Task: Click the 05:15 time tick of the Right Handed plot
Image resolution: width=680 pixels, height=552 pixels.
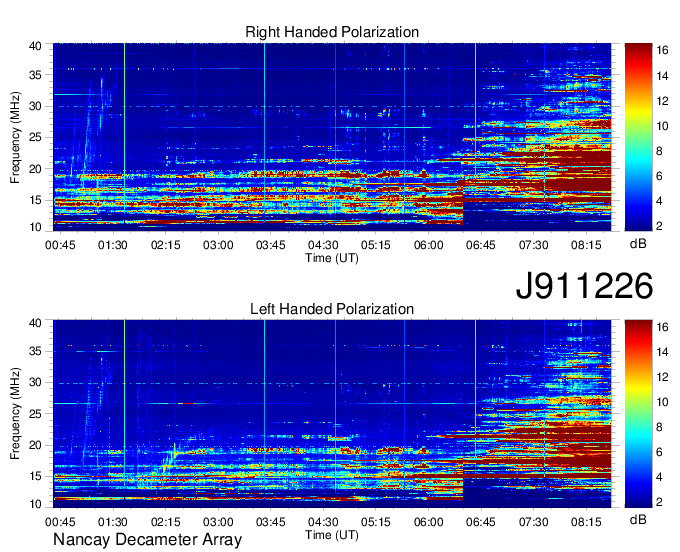Action: [376, 245]
